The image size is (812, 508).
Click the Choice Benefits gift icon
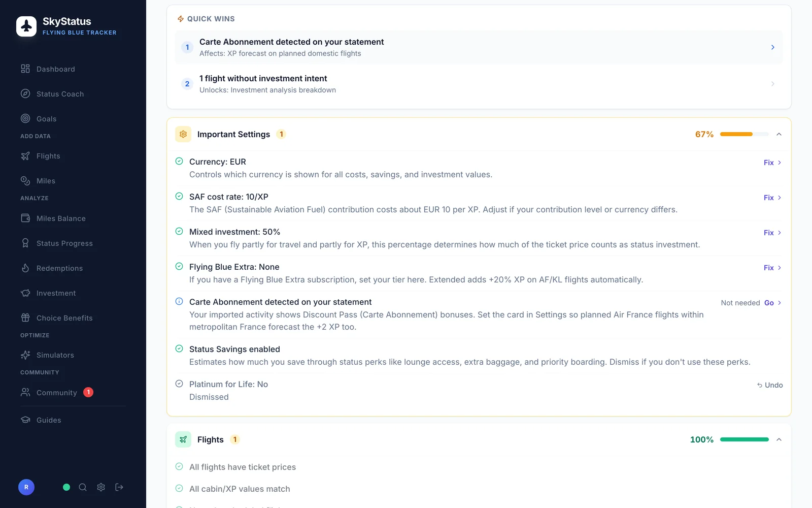point(25,318)
